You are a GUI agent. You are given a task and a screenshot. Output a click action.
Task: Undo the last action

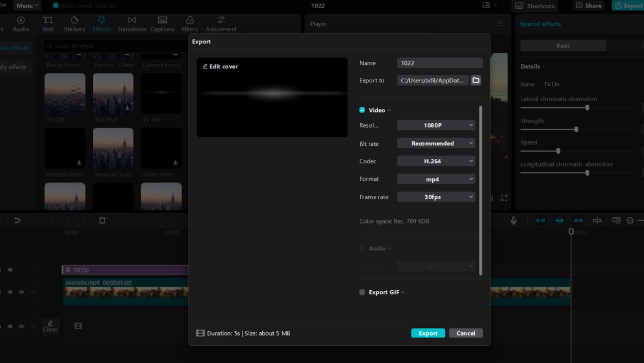pos(17,220)
